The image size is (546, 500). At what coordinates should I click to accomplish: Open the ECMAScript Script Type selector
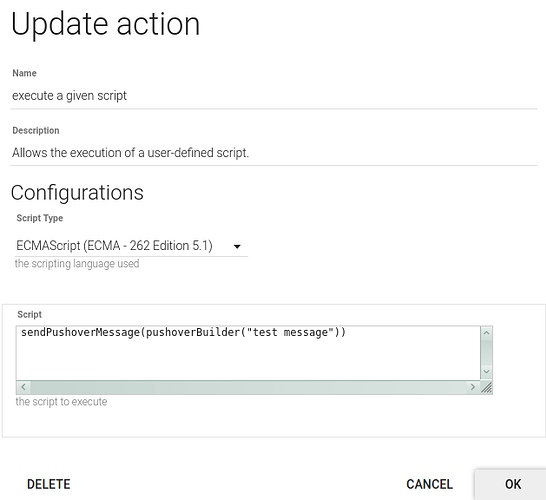pos(131,246)
